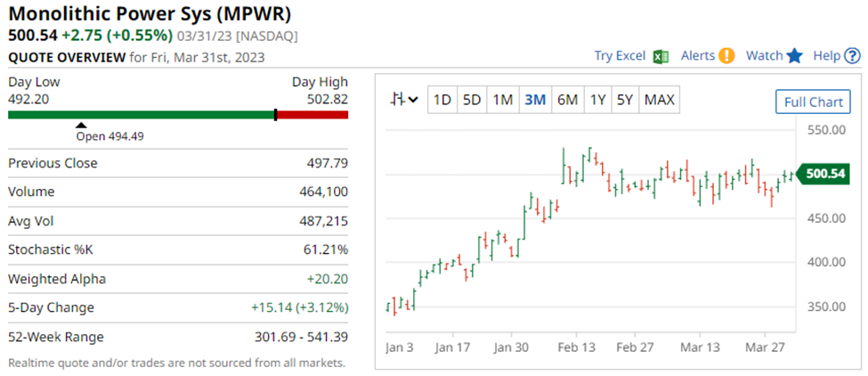
Task: Click the Volume value 464,100
Action: (325, 192)
